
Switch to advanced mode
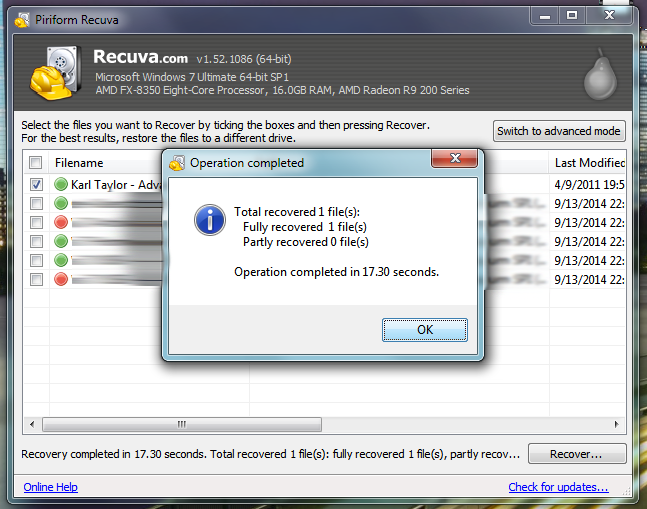pyautogui.click(x=559, y=131)
